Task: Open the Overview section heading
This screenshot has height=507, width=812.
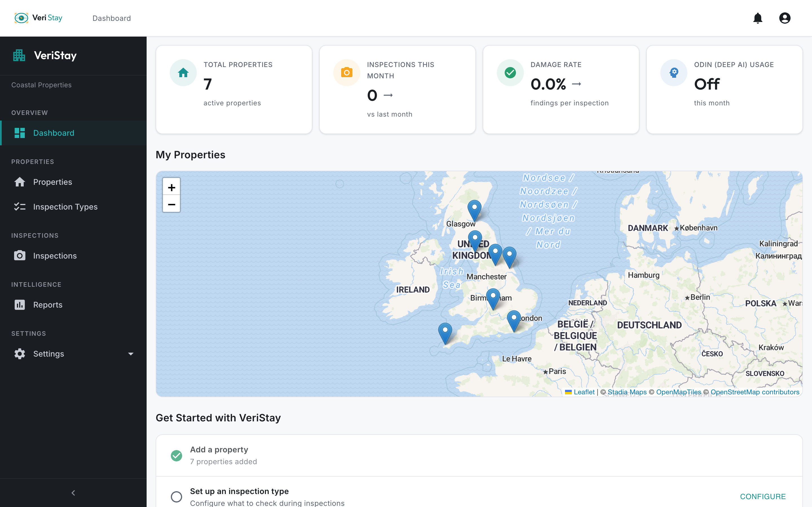Action: click(30, 113)
